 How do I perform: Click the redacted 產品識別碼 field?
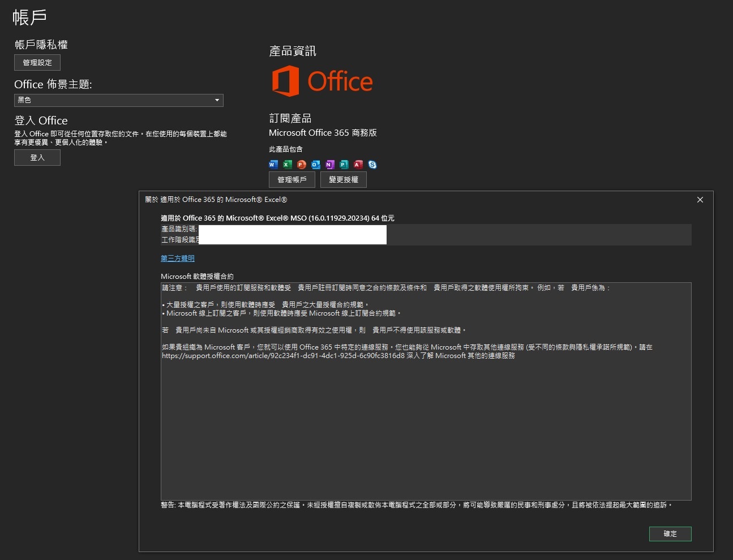(293, 230)
